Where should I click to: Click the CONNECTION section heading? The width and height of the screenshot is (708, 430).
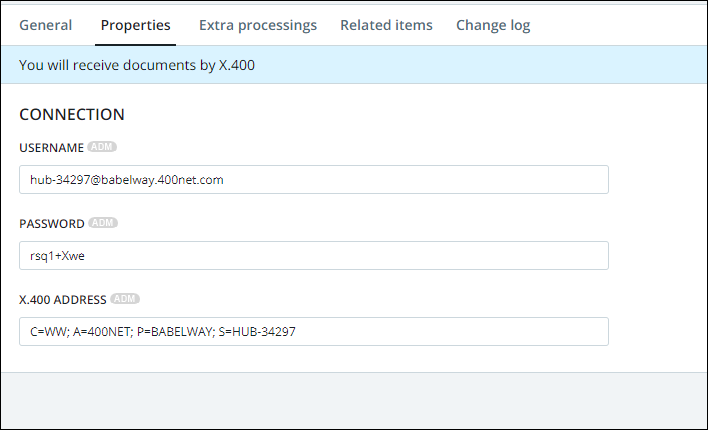(x=72, y=114)
